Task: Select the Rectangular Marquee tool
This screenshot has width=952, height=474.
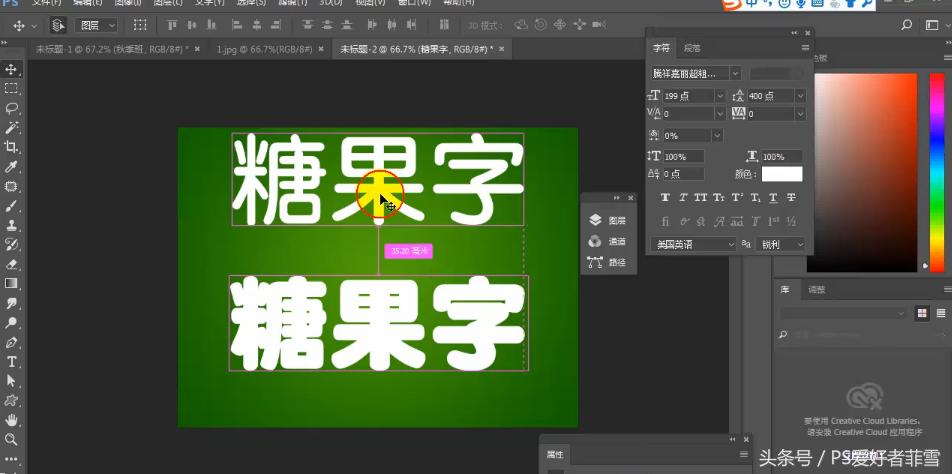Action: click(11, 89)
